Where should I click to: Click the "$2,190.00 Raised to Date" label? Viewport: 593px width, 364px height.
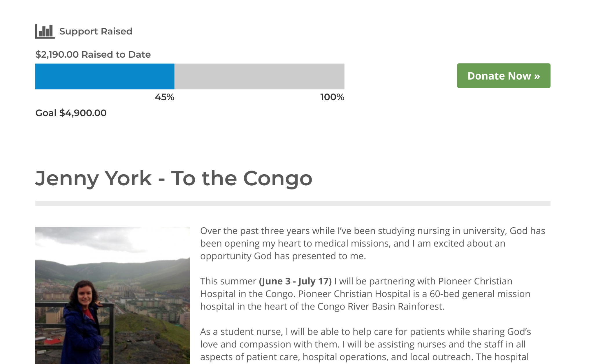pyautogui.click(x=93, y=54)
